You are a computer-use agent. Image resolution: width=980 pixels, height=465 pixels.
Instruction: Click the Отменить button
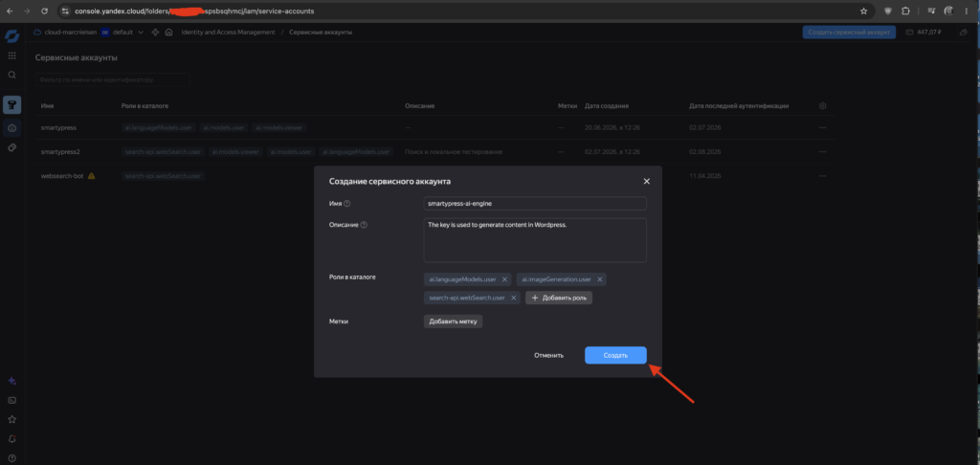pyautogui.click(x=548, y=355)
